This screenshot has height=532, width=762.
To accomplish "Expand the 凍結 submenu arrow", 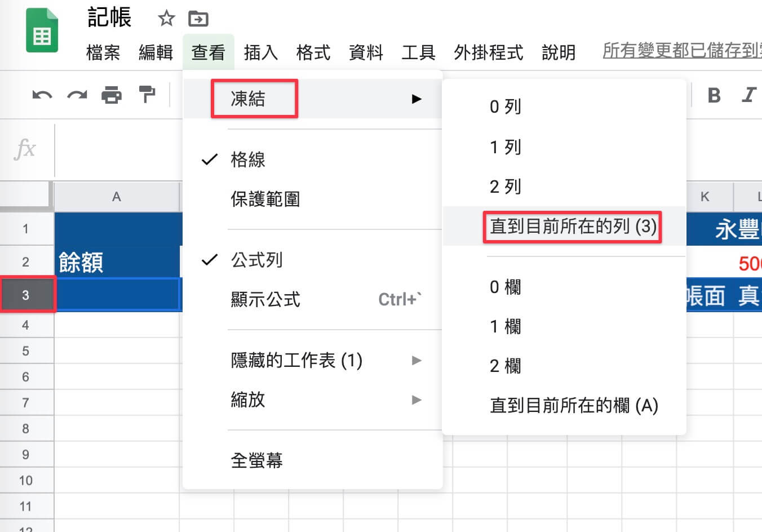I will (x=417, y=99).
